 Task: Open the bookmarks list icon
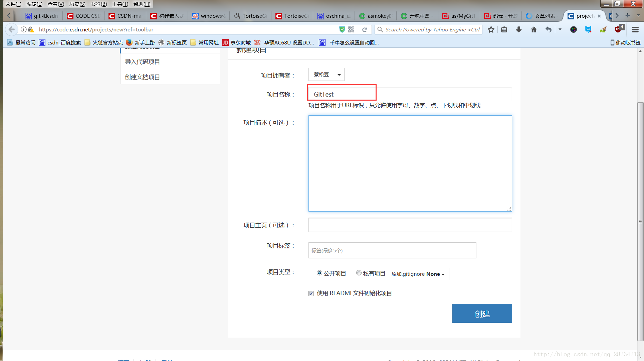point(504,29)
